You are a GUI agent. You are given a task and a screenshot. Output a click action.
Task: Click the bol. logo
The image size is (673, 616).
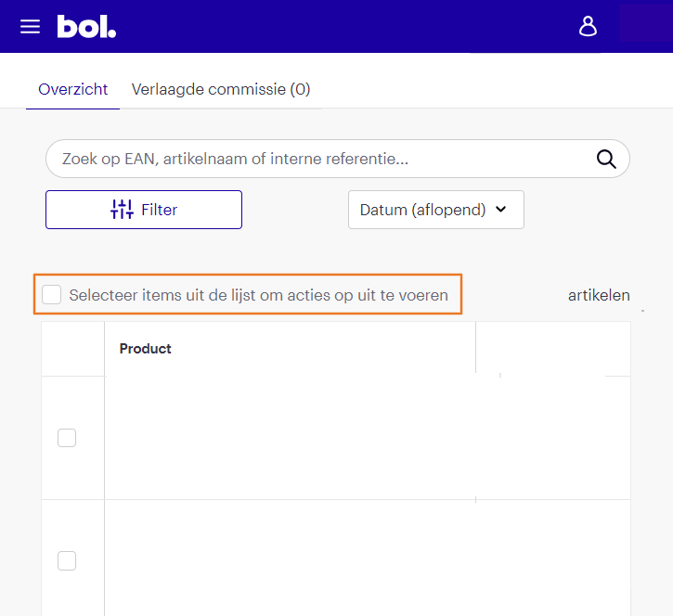86,27
